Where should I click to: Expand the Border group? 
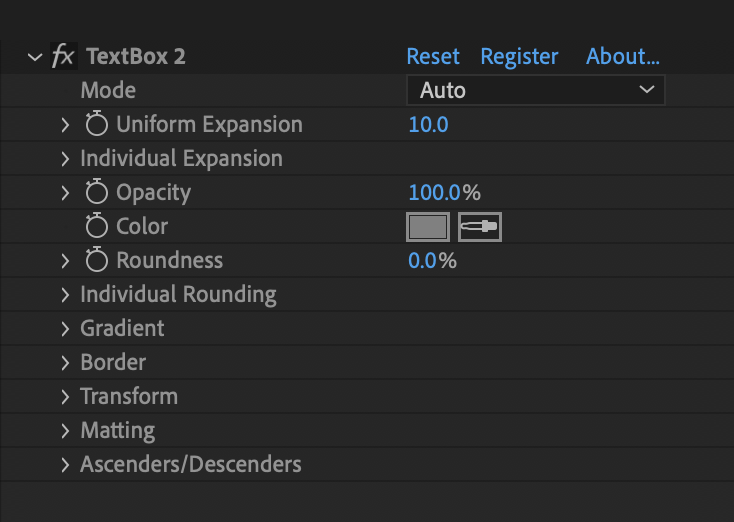pos(65,363)
